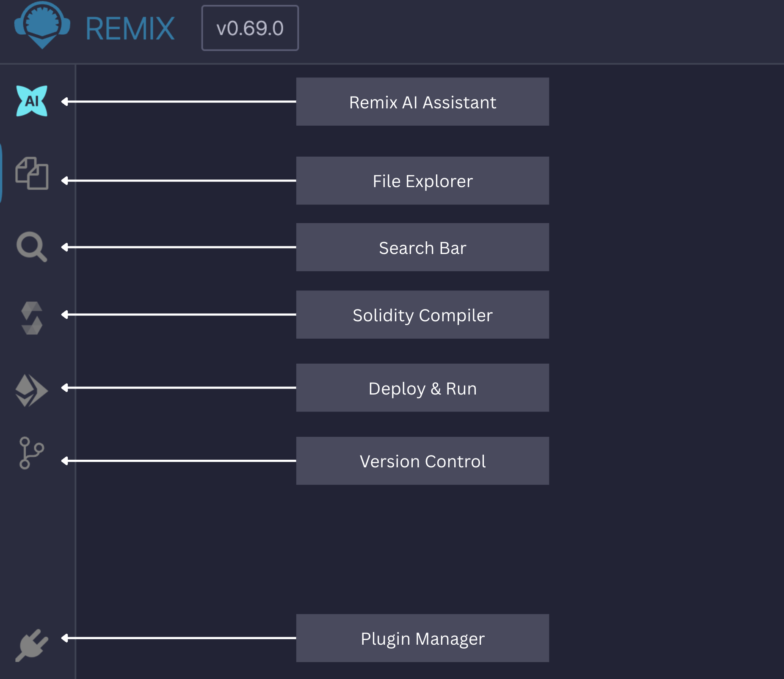Image resolution: width=784 pixels, height=679 pixels.
Task: Click the v0.69.0 version button
Action: (250, 28)
